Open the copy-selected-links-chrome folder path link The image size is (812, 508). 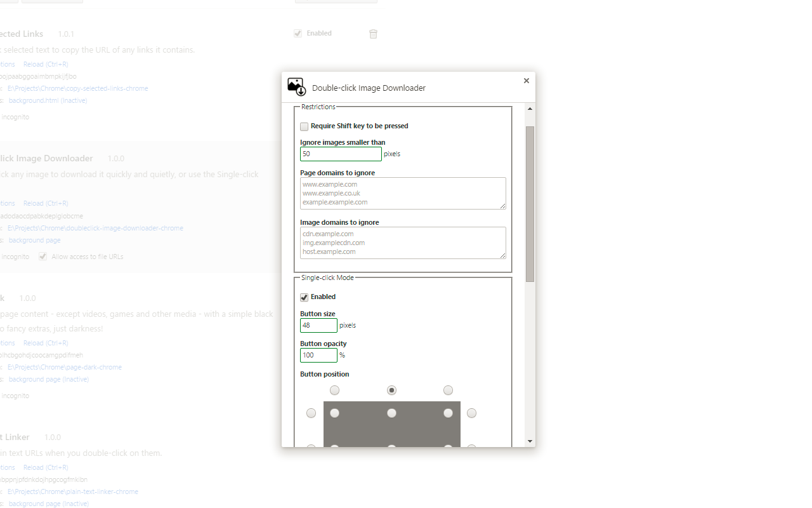(x=77, y=88)
